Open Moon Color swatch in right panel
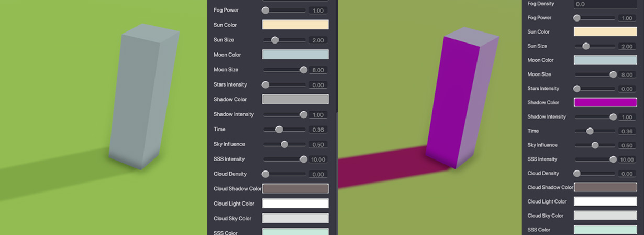 605,60
